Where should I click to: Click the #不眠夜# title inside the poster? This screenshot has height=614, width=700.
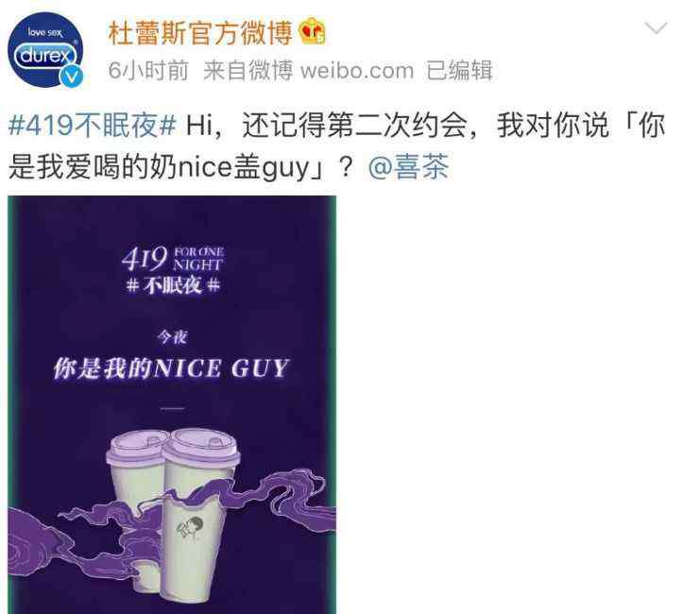173,285
